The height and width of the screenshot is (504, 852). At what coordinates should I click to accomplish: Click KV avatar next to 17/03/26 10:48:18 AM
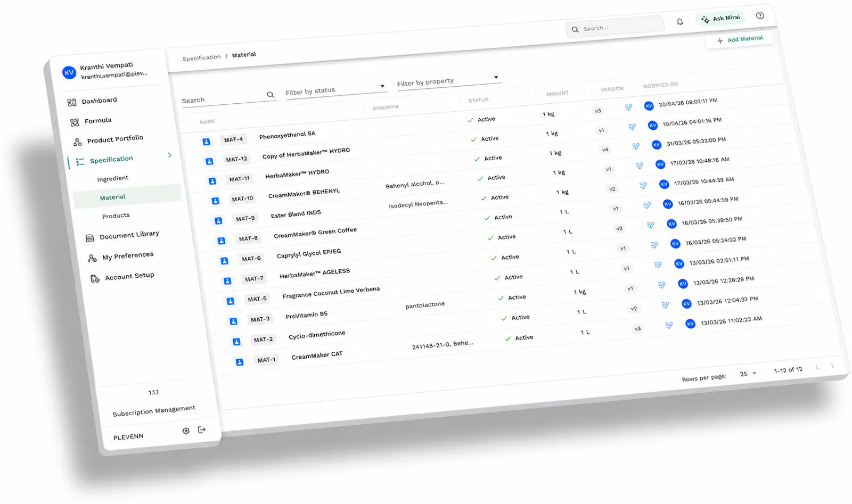click(660, 164)
